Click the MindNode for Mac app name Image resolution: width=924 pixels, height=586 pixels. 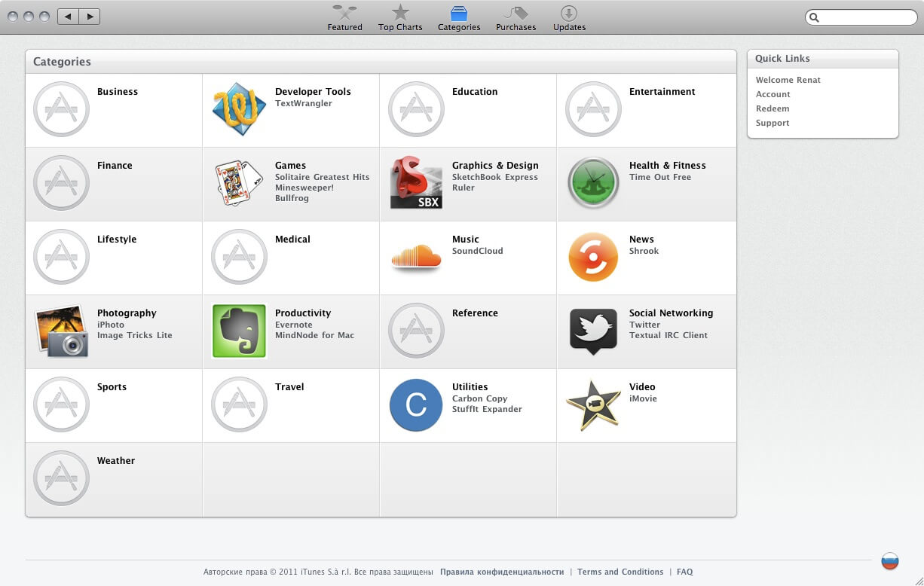[x=314, y=335]
